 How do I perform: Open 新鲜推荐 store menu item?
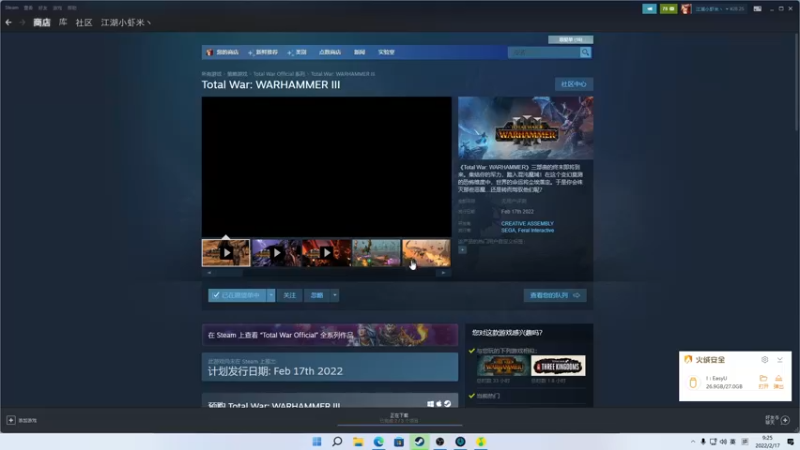[263, 52]
